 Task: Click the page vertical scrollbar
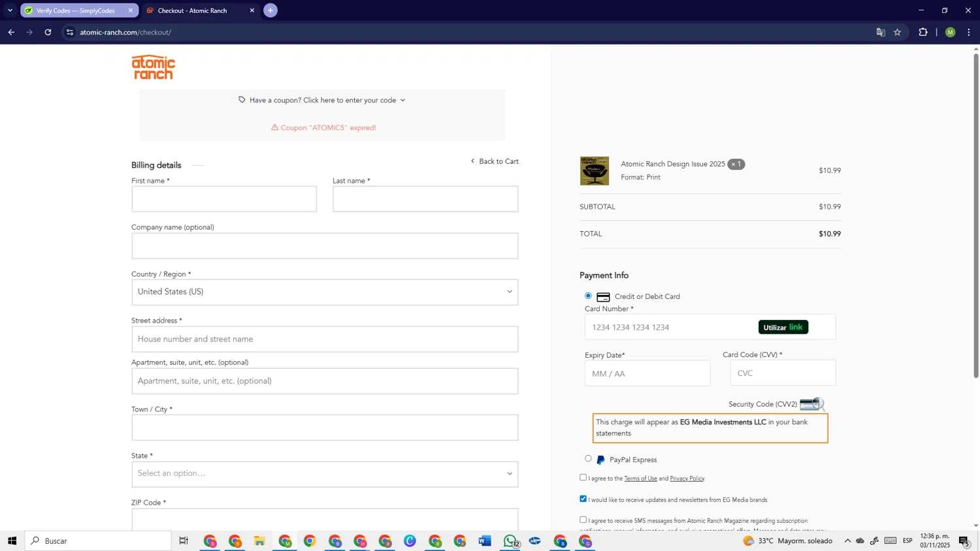[x=976, y=215]
